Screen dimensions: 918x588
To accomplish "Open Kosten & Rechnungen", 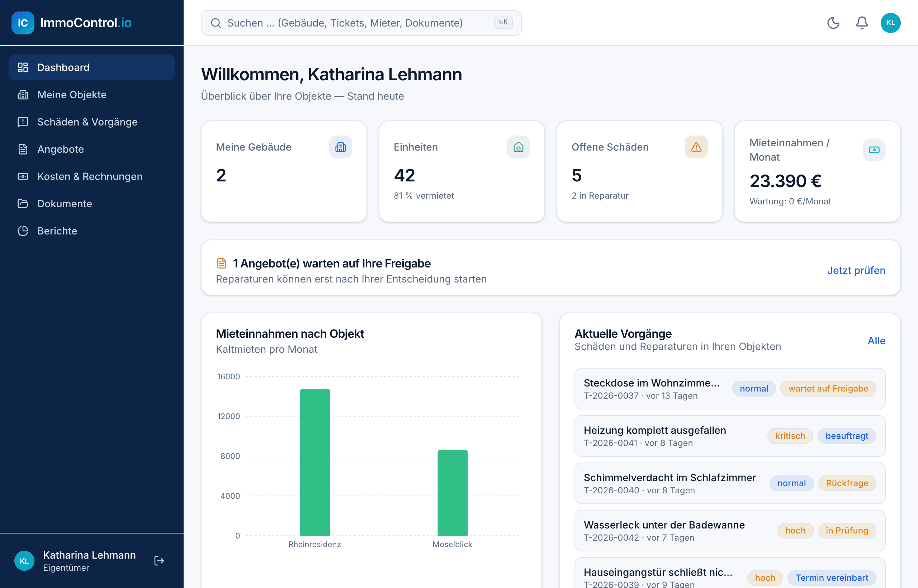I will click(x=92, y=176).
